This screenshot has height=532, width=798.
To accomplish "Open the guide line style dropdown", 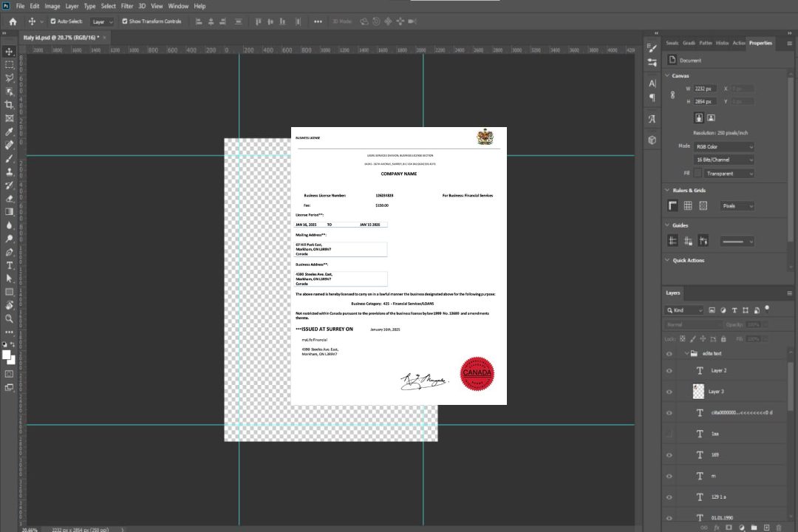I will (737, 242).
